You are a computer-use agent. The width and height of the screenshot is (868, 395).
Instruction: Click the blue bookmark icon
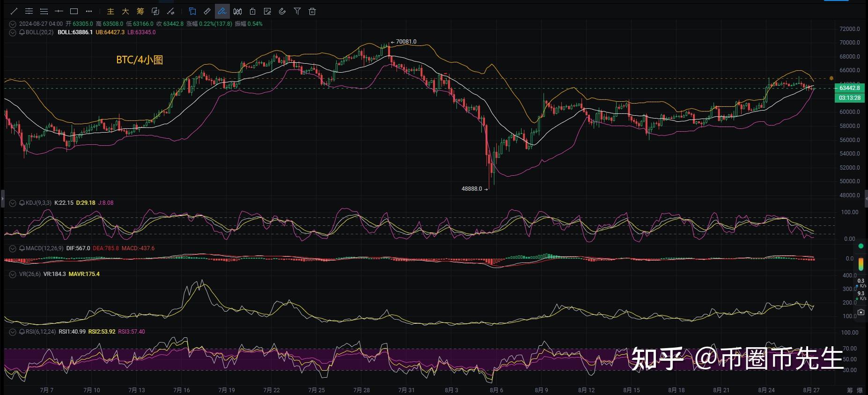click(x=192, y=11)
